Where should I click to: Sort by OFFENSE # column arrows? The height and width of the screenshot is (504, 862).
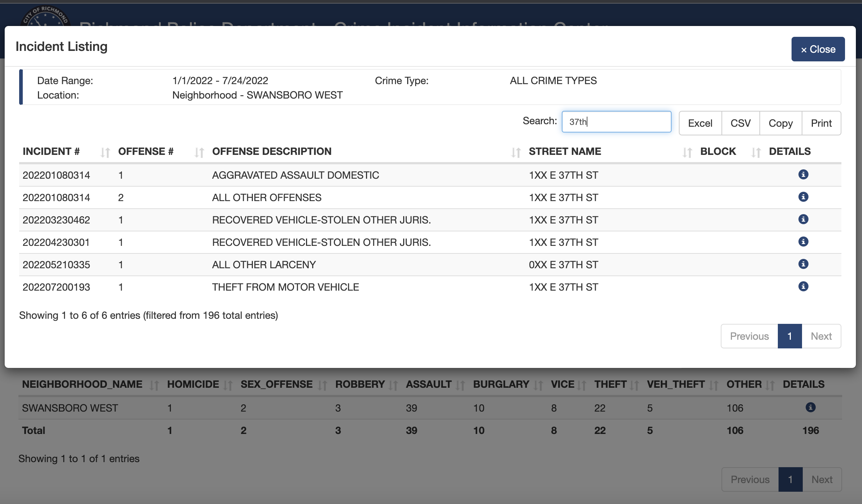click(x=199, y=152)
